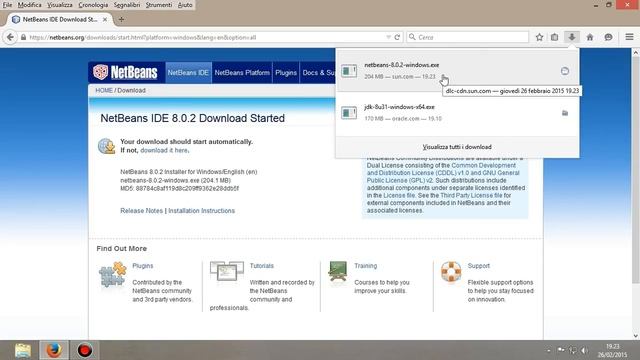The height and width of the screenshot is (360, 640).
Task: Select the NetBeans Platform nav tab
Action: pos(242,73)
